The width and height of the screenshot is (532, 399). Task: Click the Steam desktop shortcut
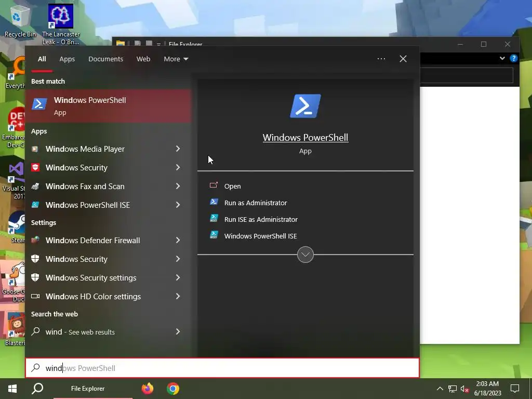click(15, 227)
